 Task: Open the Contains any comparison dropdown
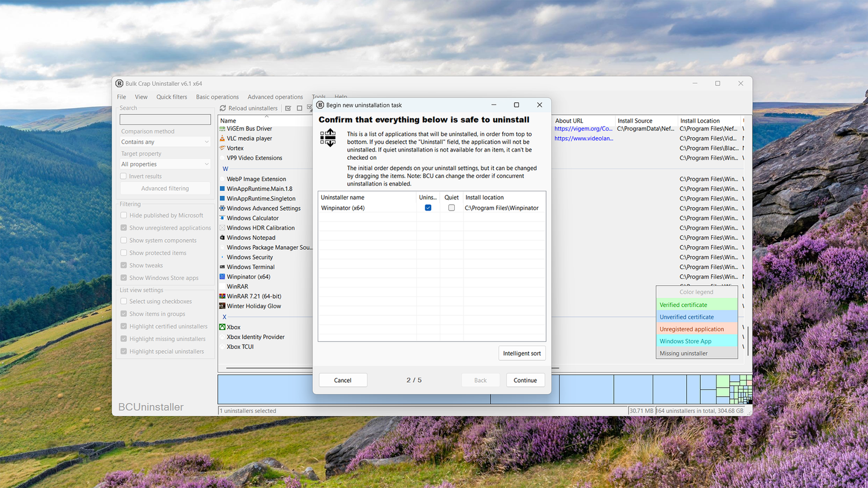(165, 142)
